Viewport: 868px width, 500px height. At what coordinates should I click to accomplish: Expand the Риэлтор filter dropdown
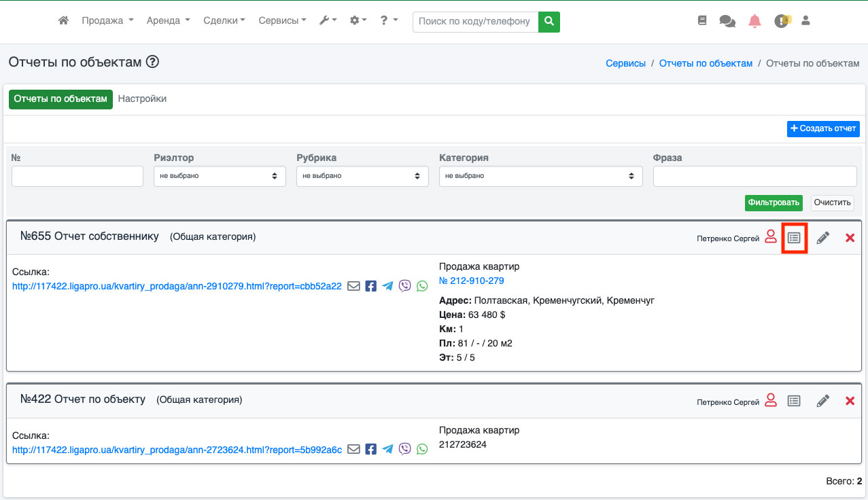[220, 176]
